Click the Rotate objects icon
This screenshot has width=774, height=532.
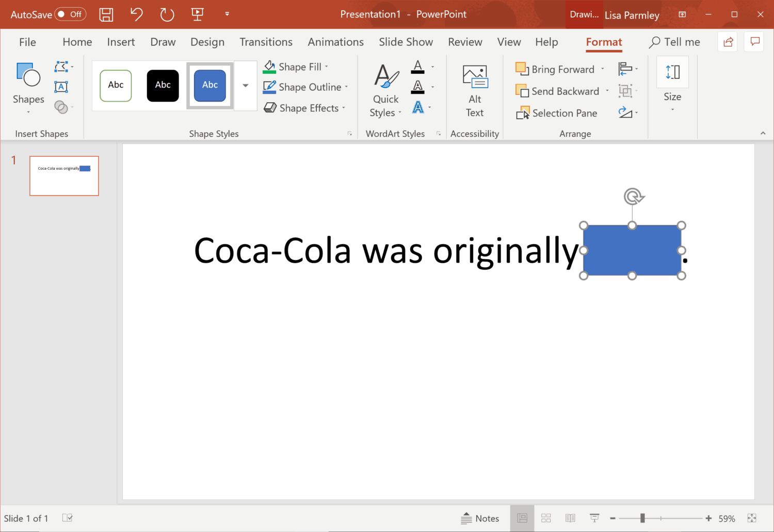(x=625, y=112)
